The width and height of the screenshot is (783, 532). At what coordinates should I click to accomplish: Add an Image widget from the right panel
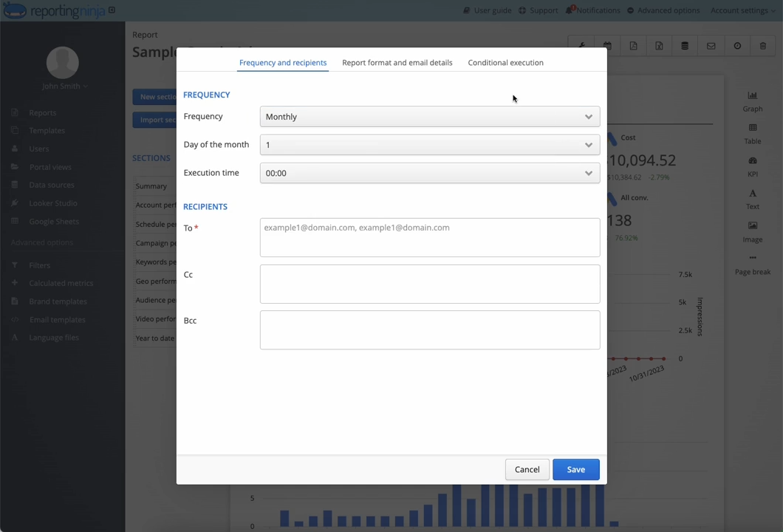pyautogui.click(x=753, y=232)
